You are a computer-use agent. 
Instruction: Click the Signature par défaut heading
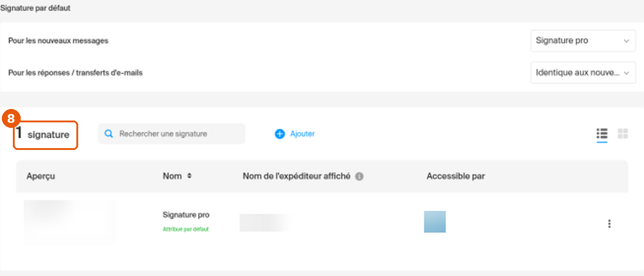(35, 8)
